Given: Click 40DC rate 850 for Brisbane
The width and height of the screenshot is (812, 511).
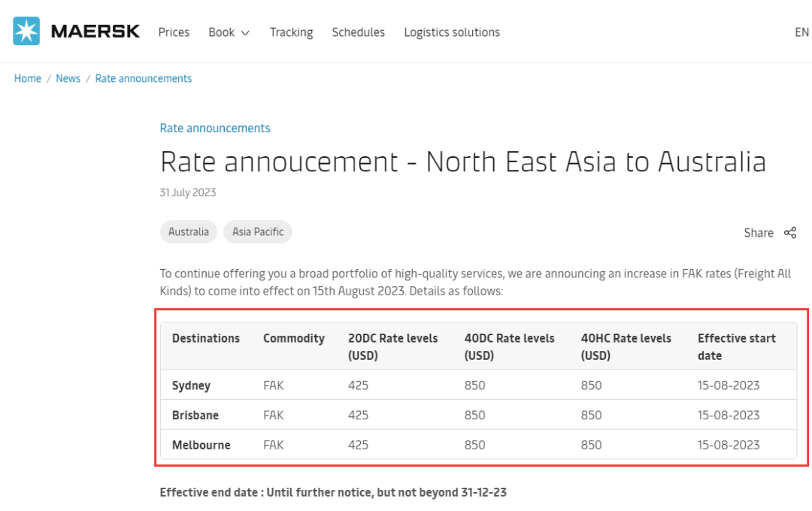Looking at the screenshot, I should (x=475, y=416).
